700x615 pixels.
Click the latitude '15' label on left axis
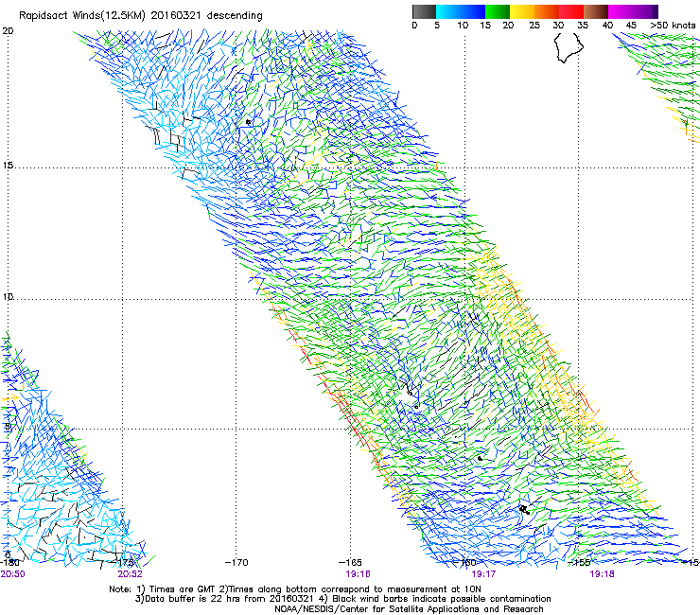tap(8, 166)
